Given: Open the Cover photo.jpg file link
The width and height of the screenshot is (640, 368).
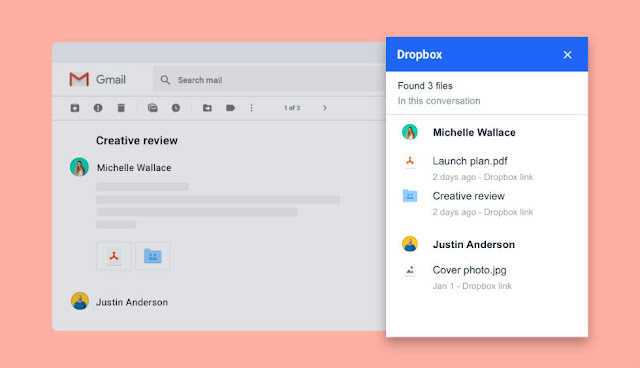Looking at the screenshot, I should [x=469, y=270].
